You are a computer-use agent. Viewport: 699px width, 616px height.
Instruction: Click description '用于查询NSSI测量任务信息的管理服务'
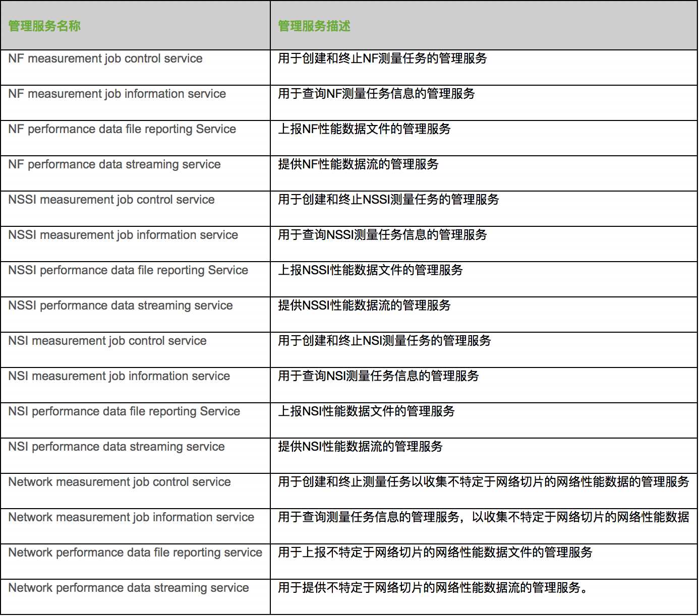tap(382, 235)
